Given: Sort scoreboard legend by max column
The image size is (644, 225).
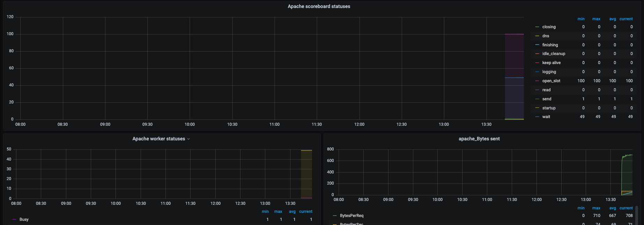Looking at the screenshot, I should pyautogui.click(x=596, y=19).
